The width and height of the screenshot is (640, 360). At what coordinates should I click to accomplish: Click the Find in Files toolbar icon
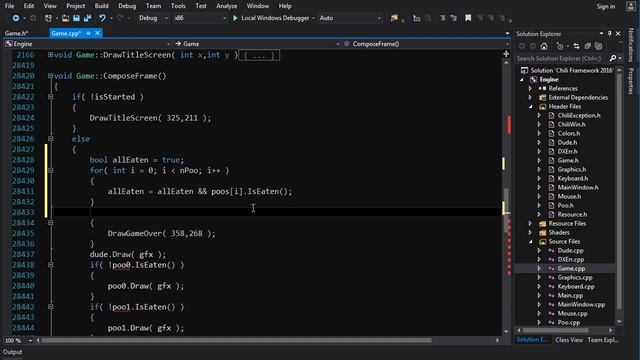coord(394,18)
